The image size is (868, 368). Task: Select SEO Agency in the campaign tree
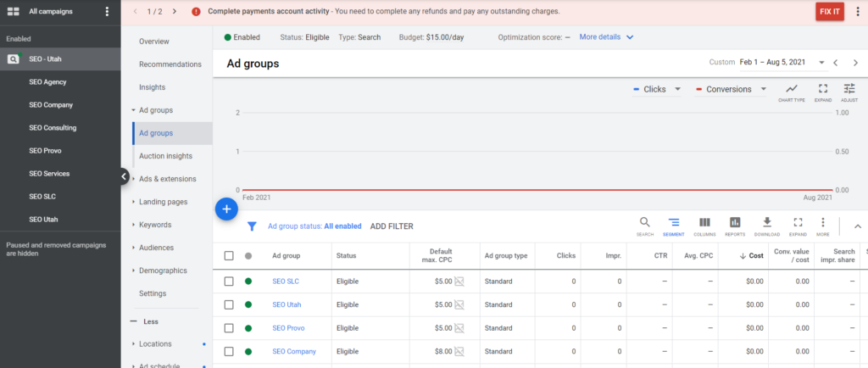(47, 82)
